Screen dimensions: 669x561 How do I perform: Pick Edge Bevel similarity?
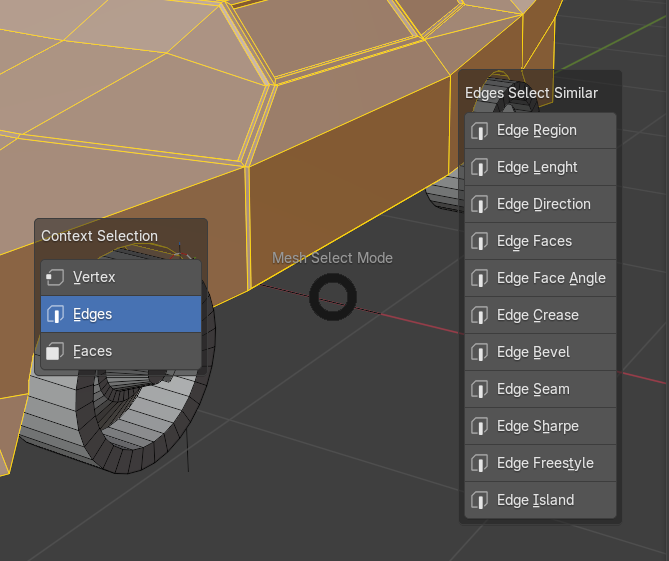point(540,352)
